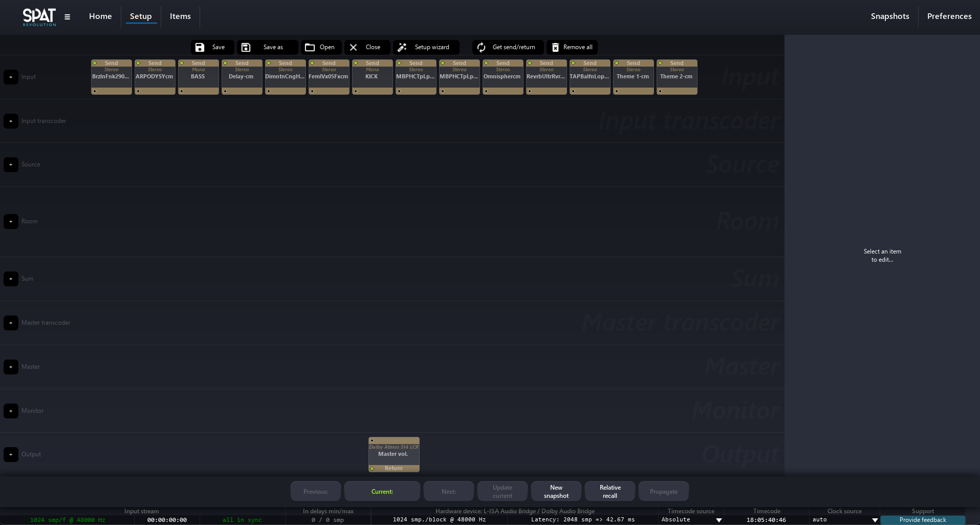Image resolution: width=980 pixels, height=525 pixels.
Task: Click the Save as icon
Action: [246, 47]
